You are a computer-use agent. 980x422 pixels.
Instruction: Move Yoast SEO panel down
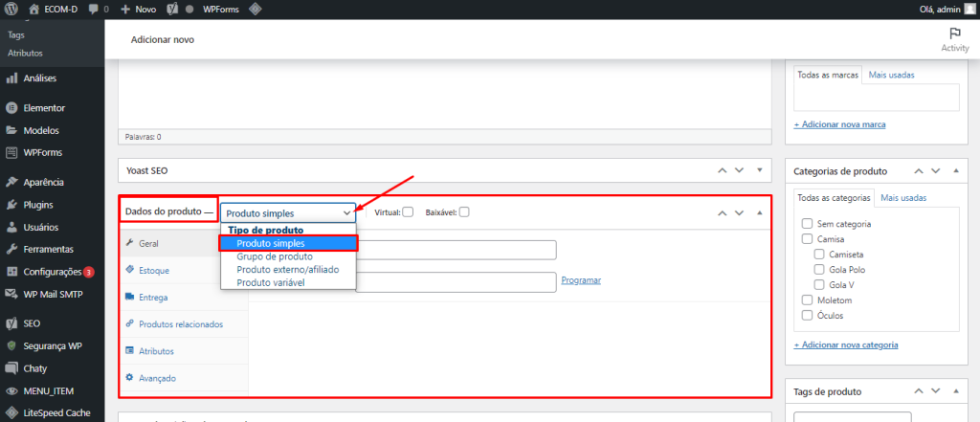coord(740,170)
